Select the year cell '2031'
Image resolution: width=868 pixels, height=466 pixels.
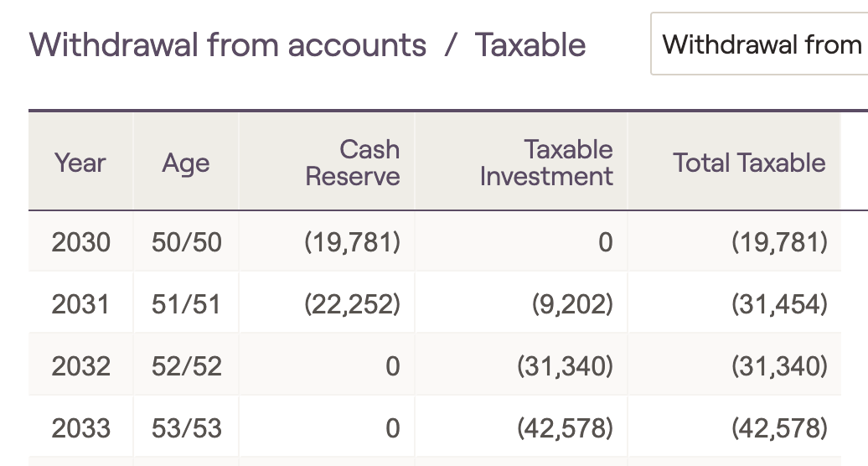click(80, 304)
